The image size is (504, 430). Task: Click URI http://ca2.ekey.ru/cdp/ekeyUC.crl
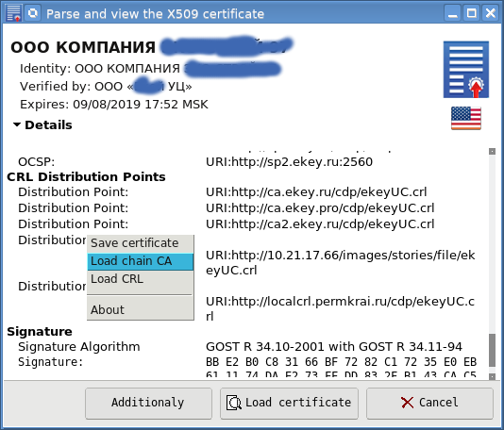click(320, 224)
